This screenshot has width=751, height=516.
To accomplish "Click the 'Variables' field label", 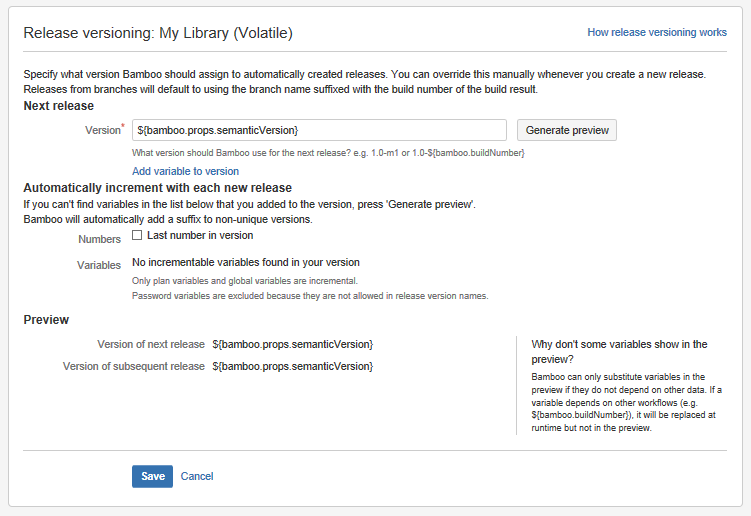I will [x=99, y=265].
